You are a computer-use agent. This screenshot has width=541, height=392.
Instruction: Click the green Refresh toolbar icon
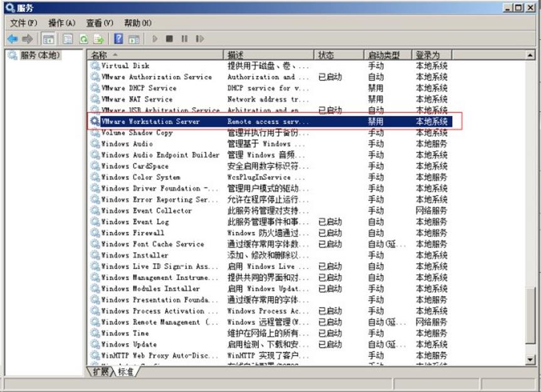point(83,39)
